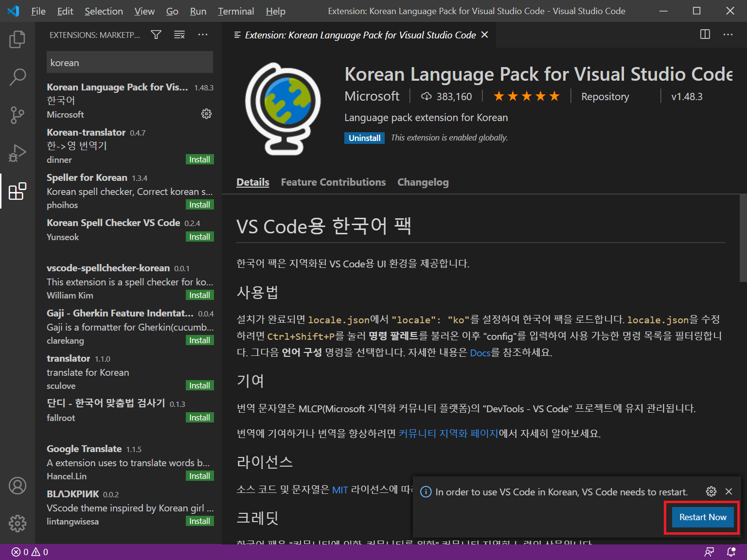
Task: Open the Explorer view in activity bar
Action: [x=18, y=39]
